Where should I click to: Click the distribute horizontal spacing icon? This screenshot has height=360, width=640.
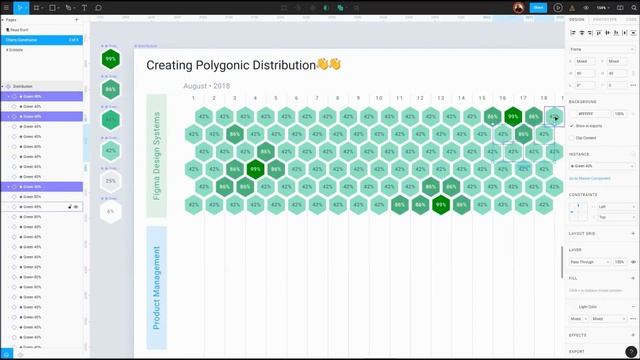point(624,33)
